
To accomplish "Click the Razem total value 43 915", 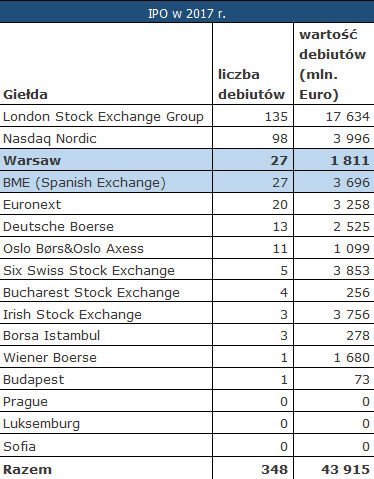I will click(346, 470).
